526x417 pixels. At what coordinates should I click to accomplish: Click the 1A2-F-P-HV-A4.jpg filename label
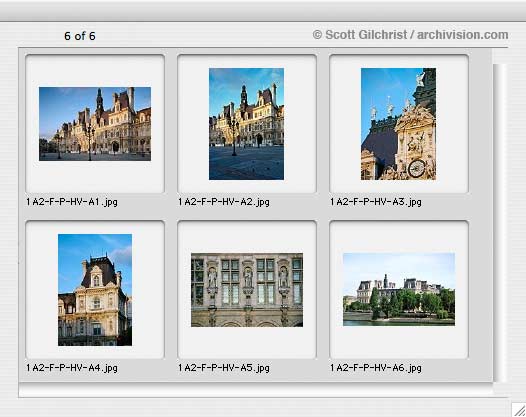(72, 368)
